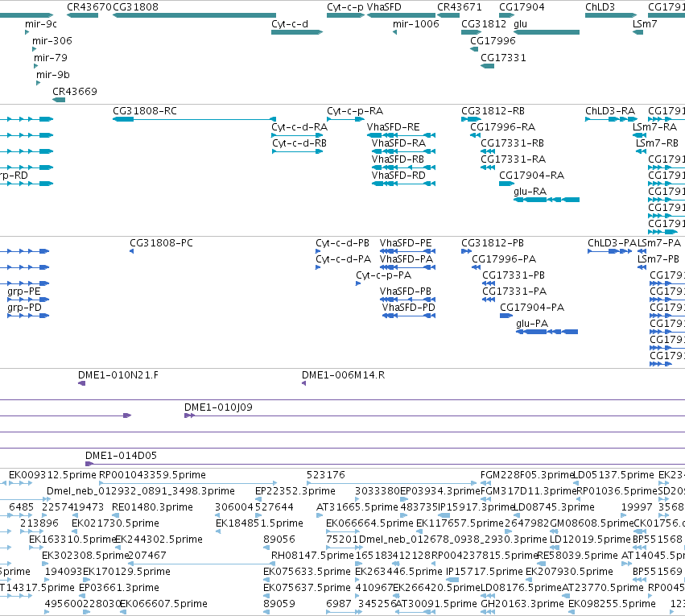This screenshot has width=685, height=616.
Task: Click the RE01480.3prime EST label
Action: click(152, 507)
